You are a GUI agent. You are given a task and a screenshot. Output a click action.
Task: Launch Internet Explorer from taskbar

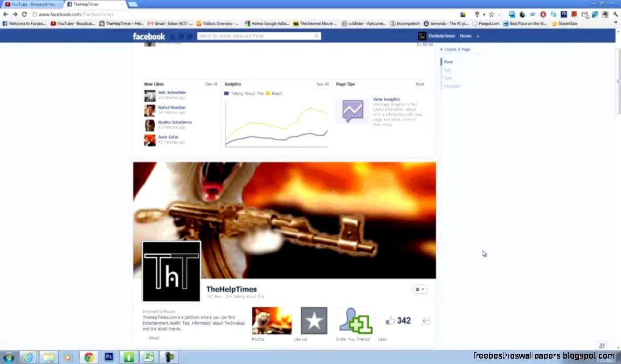[x=28, y=358]
